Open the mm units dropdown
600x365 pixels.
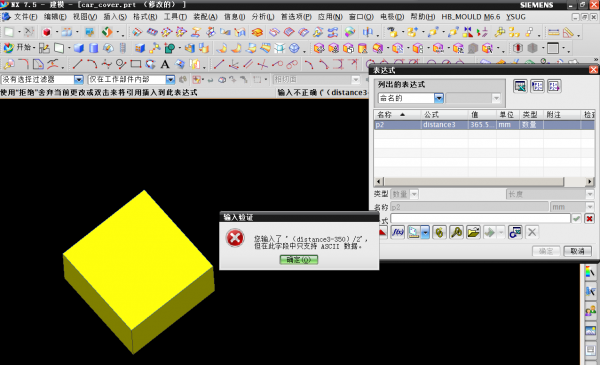590,207
